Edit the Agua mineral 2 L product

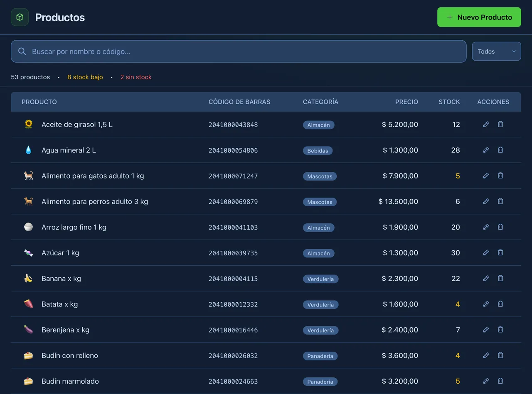[486, 150]
